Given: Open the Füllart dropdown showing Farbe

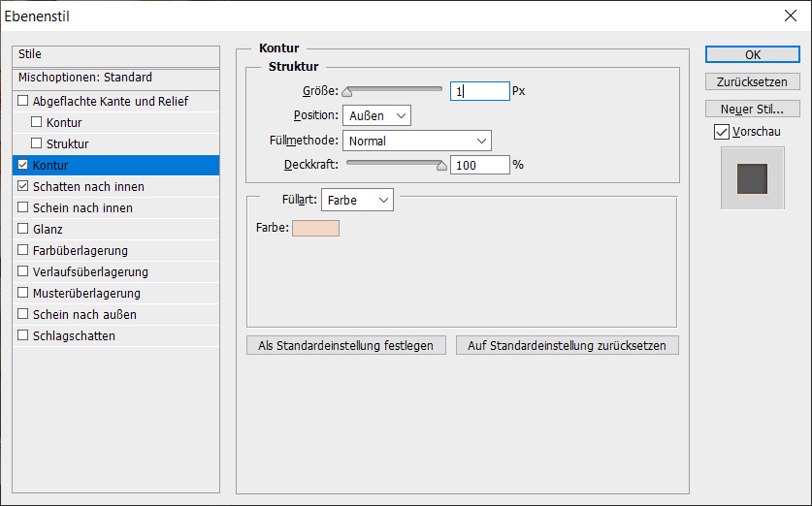Looking at the screenshot, I should pos(357,201).
